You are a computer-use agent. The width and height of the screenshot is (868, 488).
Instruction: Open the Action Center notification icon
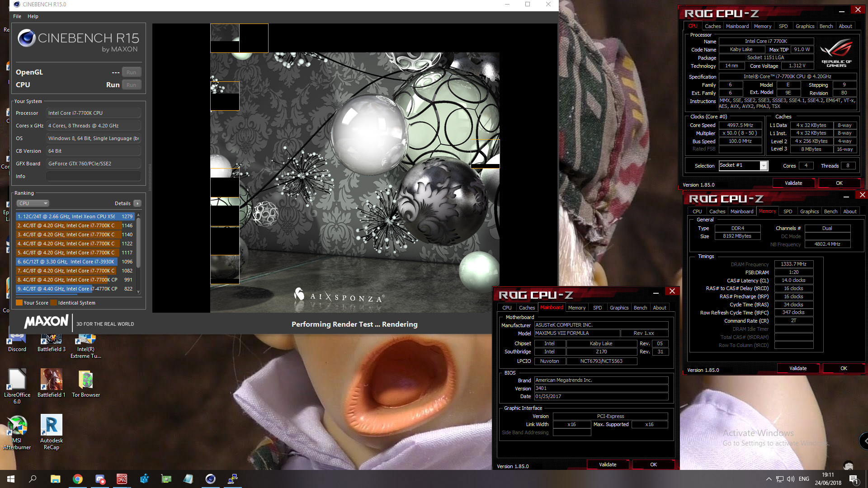coord(854,479)
